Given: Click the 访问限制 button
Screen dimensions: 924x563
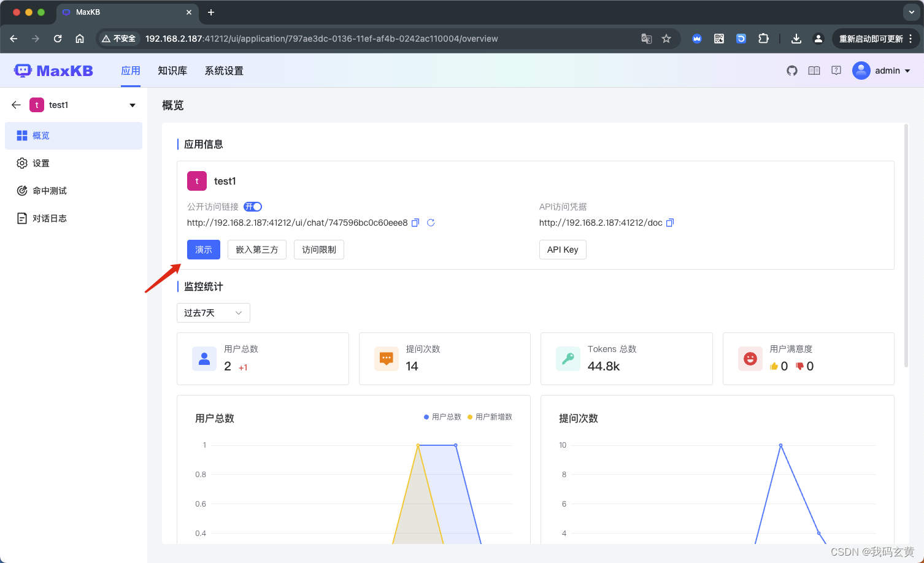Looking at the screenshot, I should coord(319,250).
